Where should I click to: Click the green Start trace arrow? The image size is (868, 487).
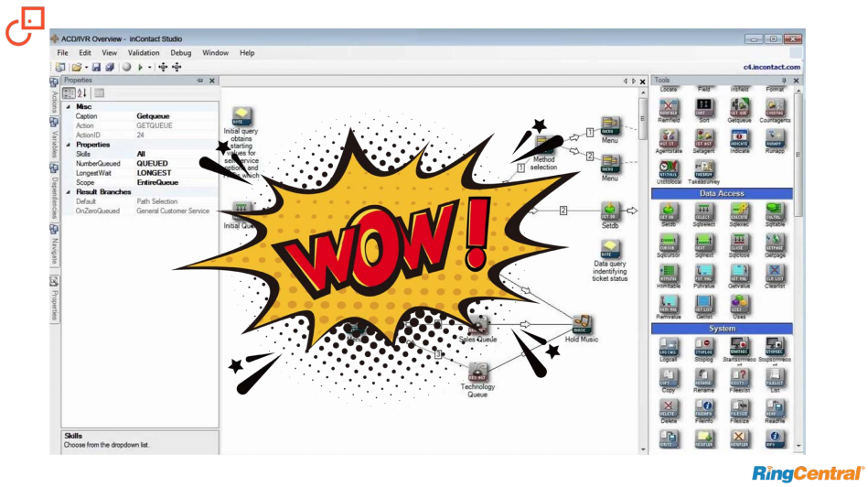coord(140,67)
